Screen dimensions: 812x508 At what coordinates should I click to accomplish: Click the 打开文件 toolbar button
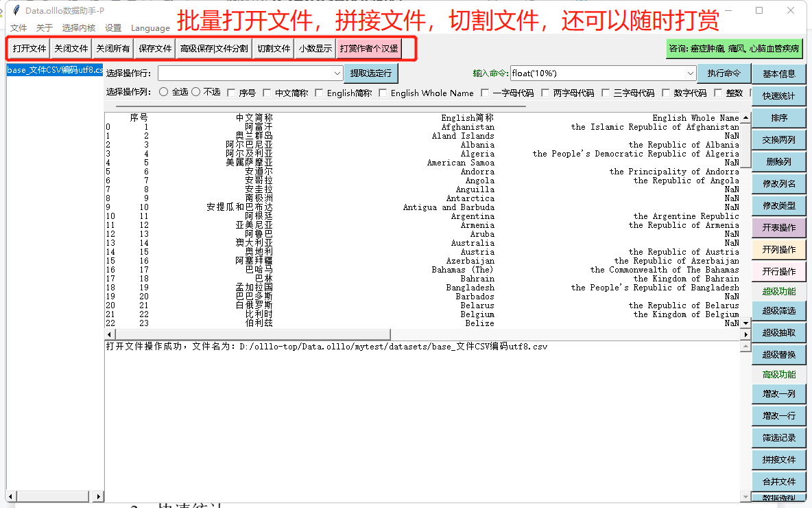point(29,49)
